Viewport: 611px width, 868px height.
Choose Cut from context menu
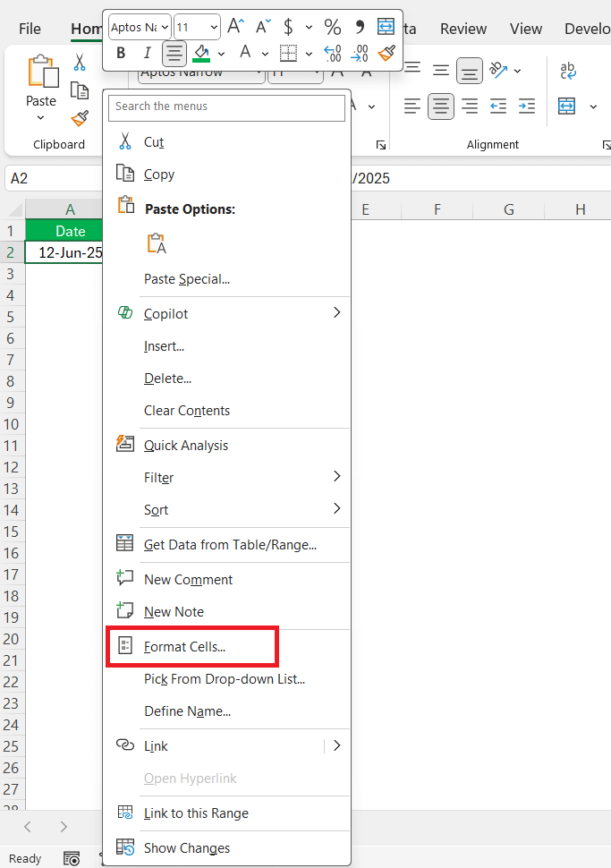point(227,141)
